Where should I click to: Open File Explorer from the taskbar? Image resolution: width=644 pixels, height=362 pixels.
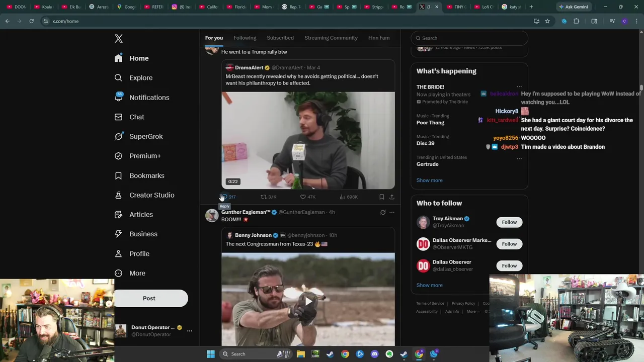(300, 354)
